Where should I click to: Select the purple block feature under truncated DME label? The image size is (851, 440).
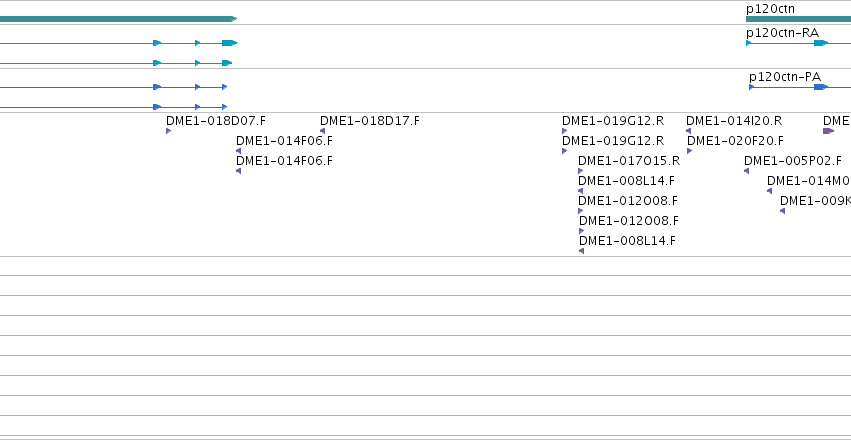(828, 131)
